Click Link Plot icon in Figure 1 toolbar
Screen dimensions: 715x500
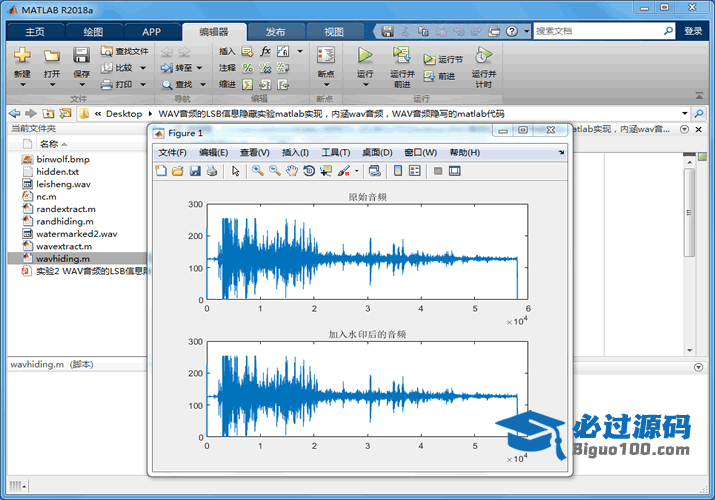tap(375, 171)
